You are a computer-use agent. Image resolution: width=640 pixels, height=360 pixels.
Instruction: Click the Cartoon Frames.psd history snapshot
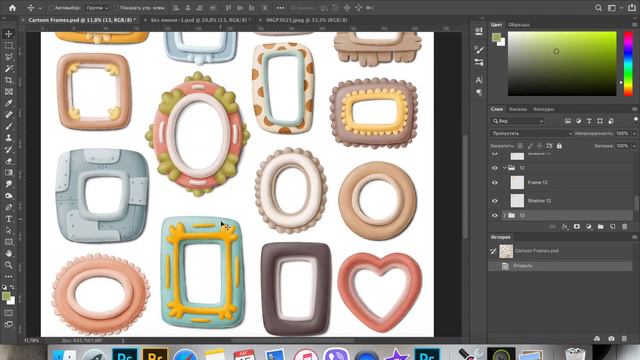pos(560,251)
